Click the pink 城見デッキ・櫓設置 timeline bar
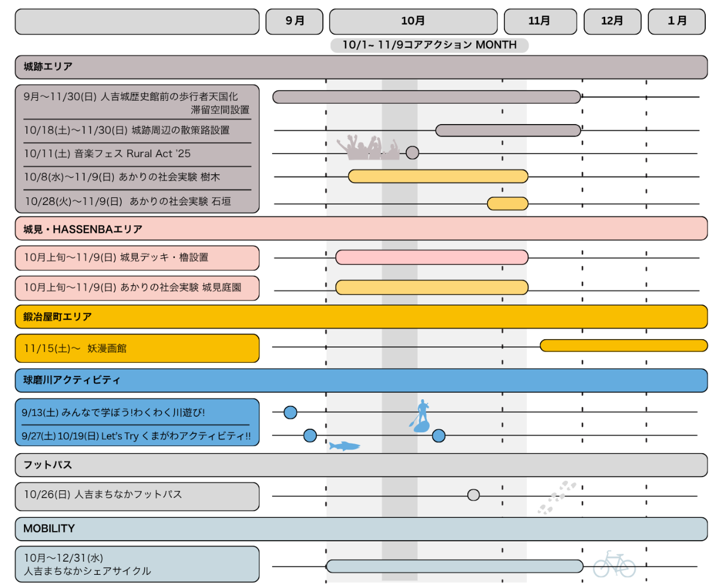 431,257
